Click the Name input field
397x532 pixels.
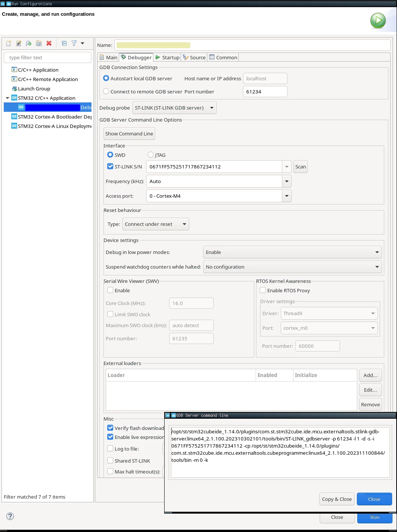(252, 45)
